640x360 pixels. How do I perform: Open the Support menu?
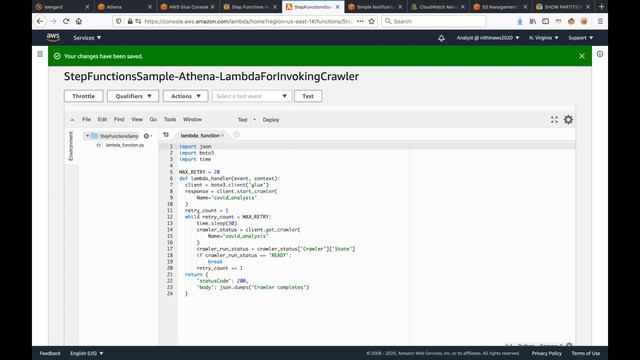tap(580, 38)
